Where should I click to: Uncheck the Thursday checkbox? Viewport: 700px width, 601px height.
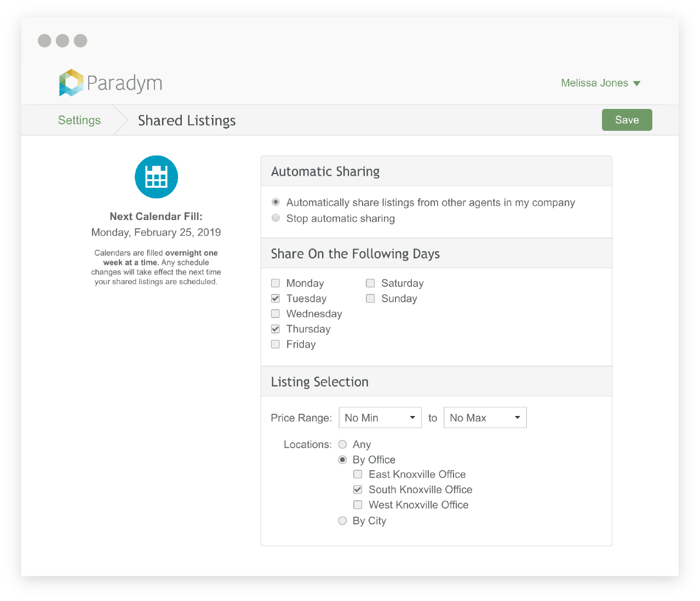[x=276, y=329]
